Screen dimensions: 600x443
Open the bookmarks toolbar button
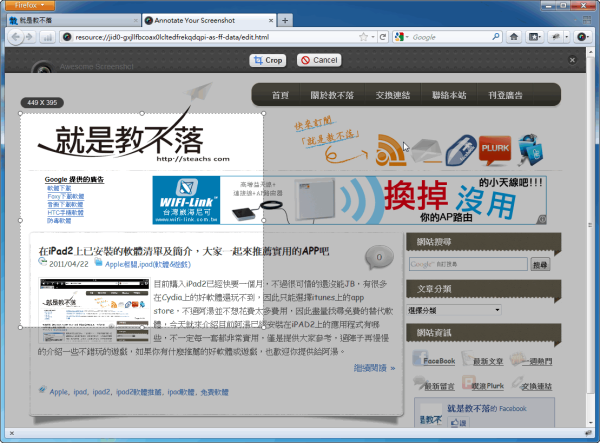click(534, 37)
